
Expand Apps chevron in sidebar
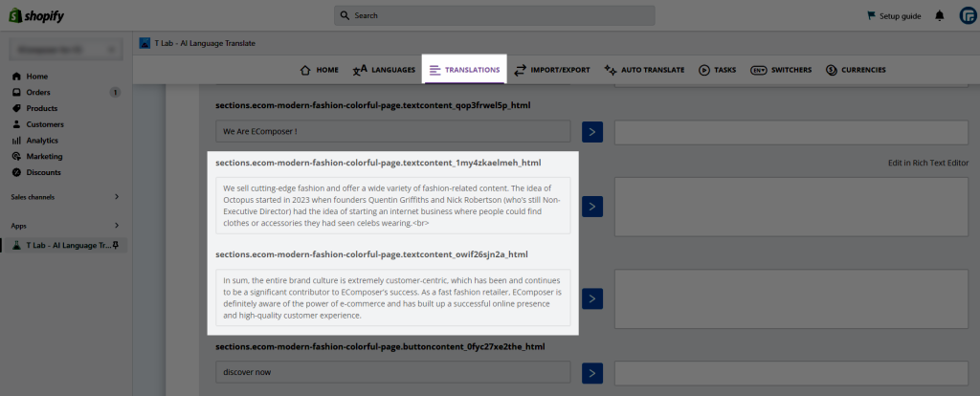pyautogui.click(x=117, y=226)
